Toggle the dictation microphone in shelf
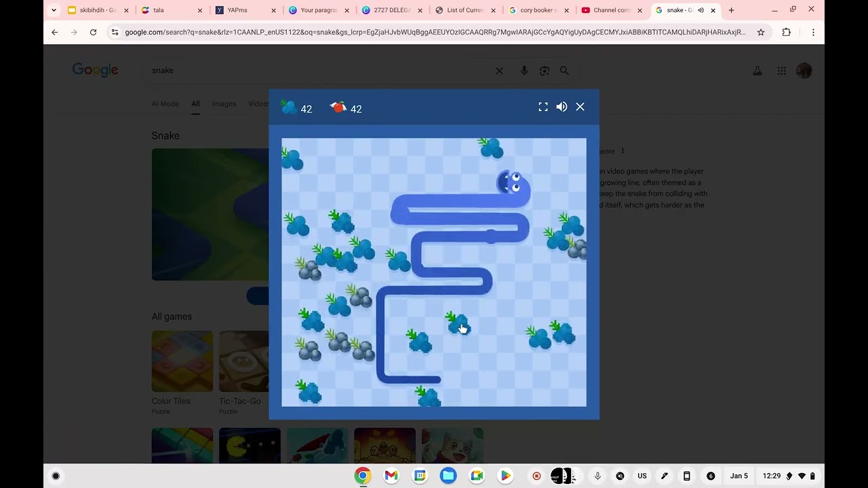This screenshot has height=488, width=868. (597, 476)
